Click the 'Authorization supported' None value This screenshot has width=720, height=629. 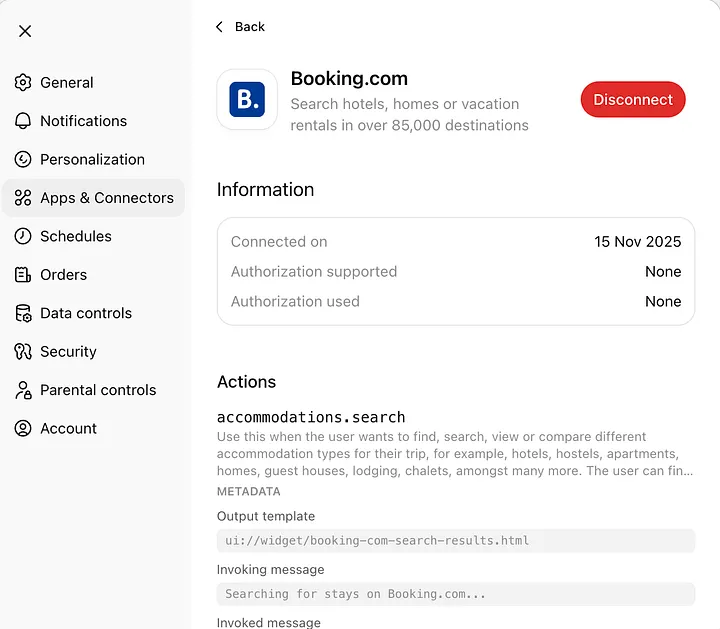pyautogui.click(x=663, y=272)
